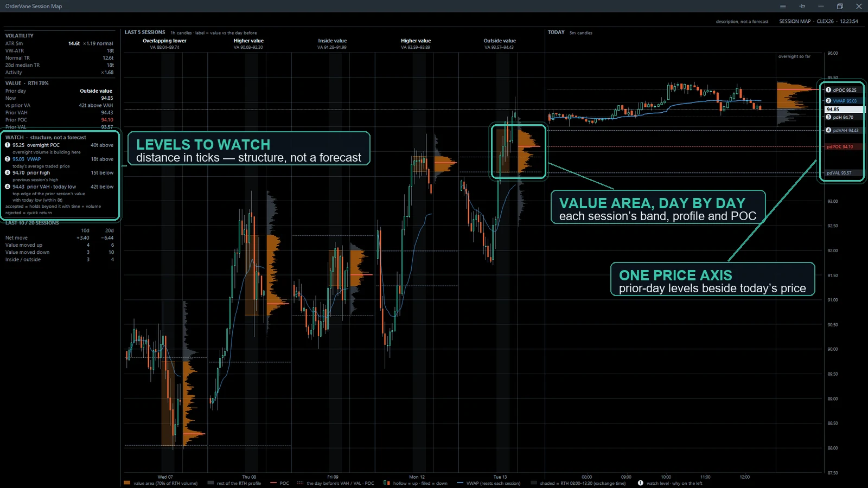868x488 pixels.
Task: Select 'Higher value' header with VA 93.59–93.89
Action: coord(416,41)
